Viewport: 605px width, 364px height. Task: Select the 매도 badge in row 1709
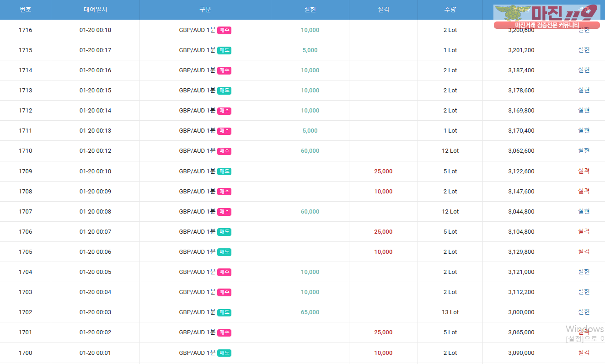pyautogui.click(x=224, y=171)
